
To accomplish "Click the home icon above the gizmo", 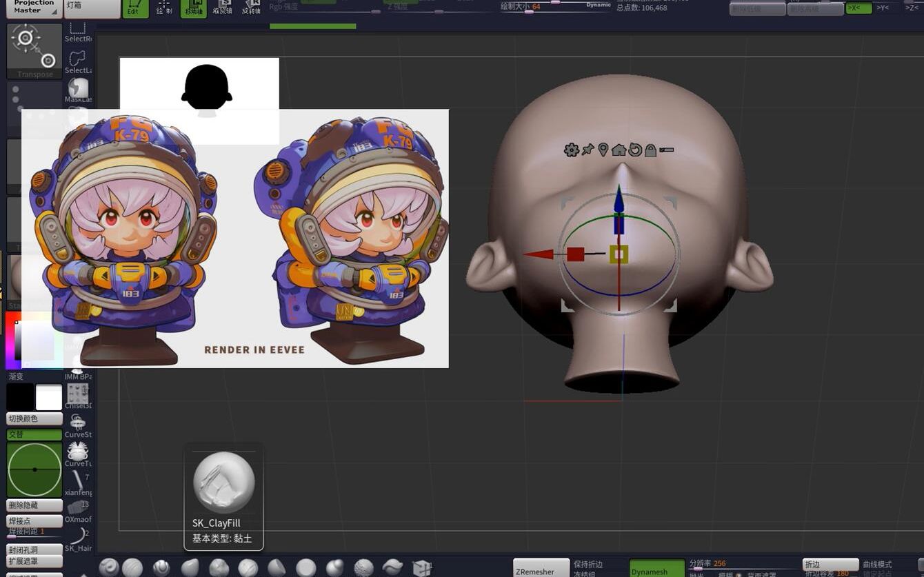I will (x=618, y=149).
